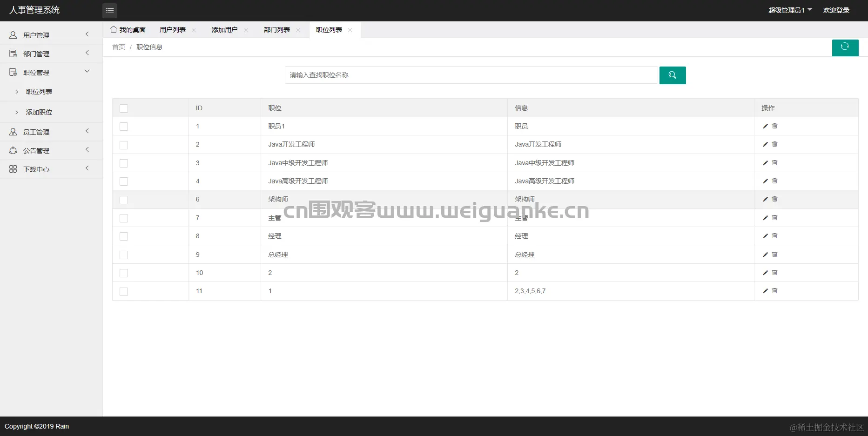Image resolution: width=868 pixels, height=436 pixels.
Task: Open 添加职位 in sidebar submenu
Action: pos(39,112)
